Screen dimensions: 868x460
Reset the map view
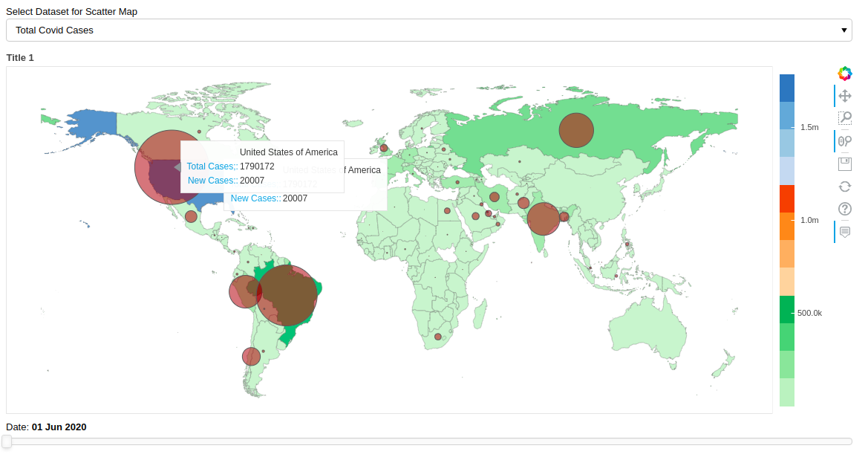[844, 186]
